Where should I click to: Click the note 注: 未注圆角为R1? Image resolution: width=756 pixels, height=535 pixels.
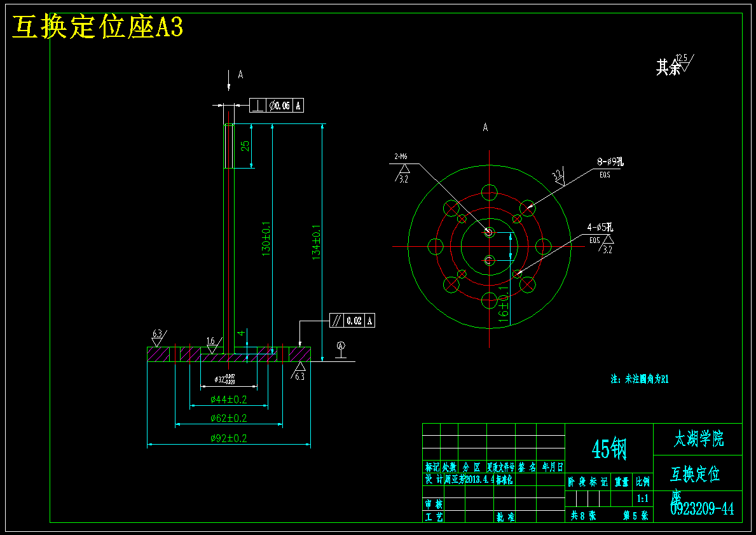point(640,379)
